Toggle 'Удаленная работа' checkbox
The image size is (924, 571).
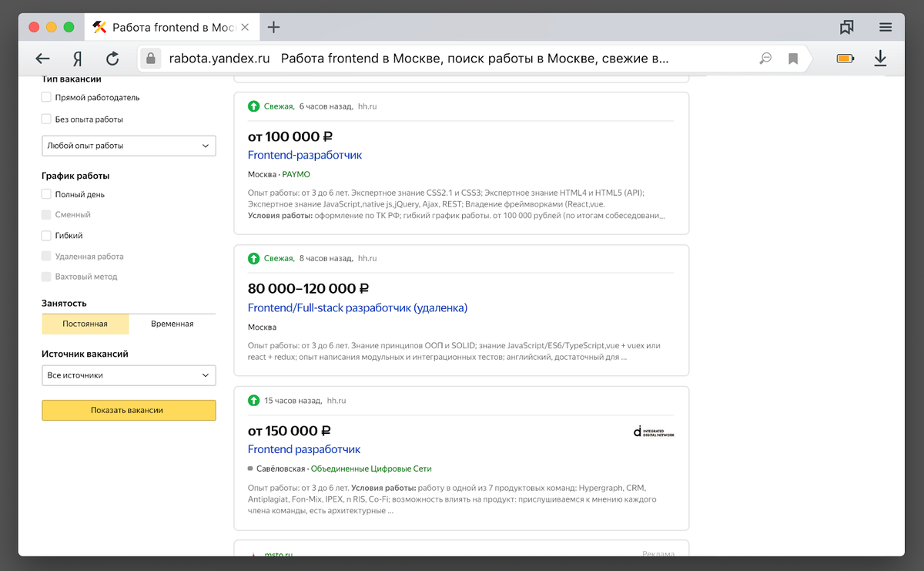click(46, 257)
